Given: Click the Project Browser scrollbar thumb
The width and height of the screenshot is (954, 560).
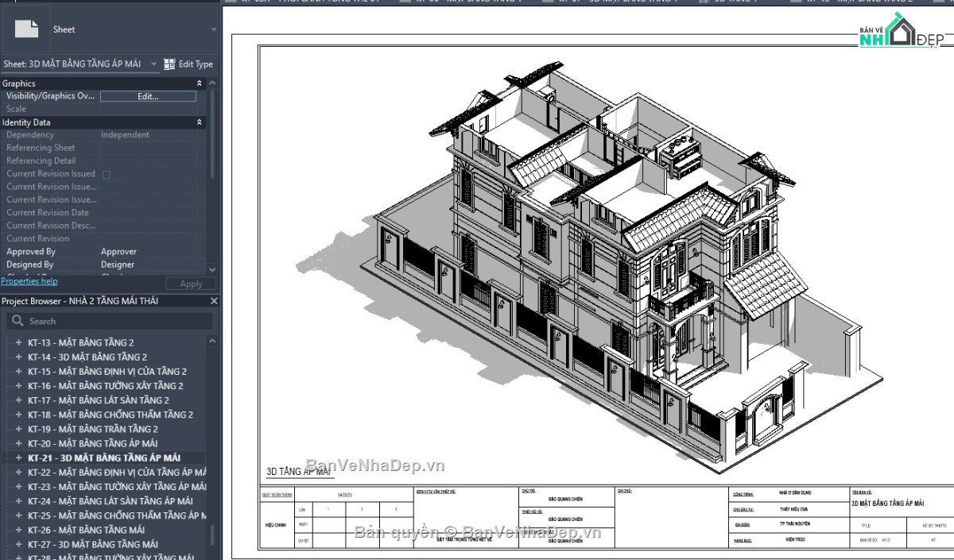Looking at the screenshot, I should pos(212,534).
